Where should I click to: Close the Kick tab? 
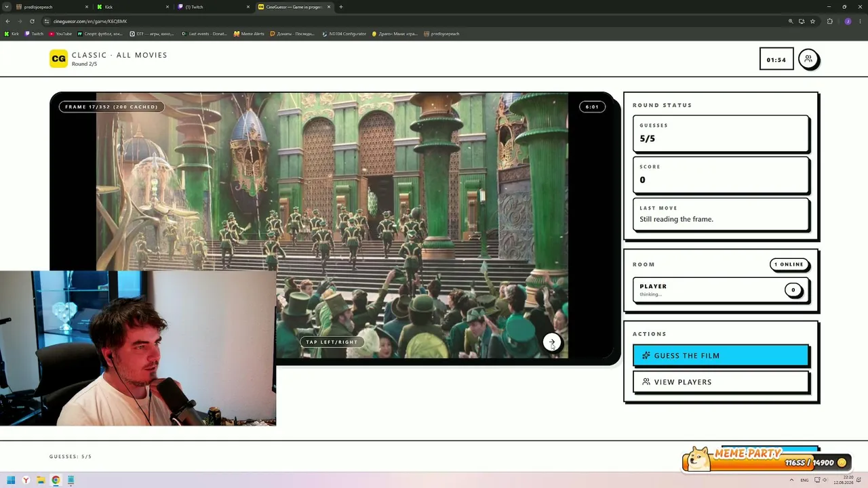[167, 7]
